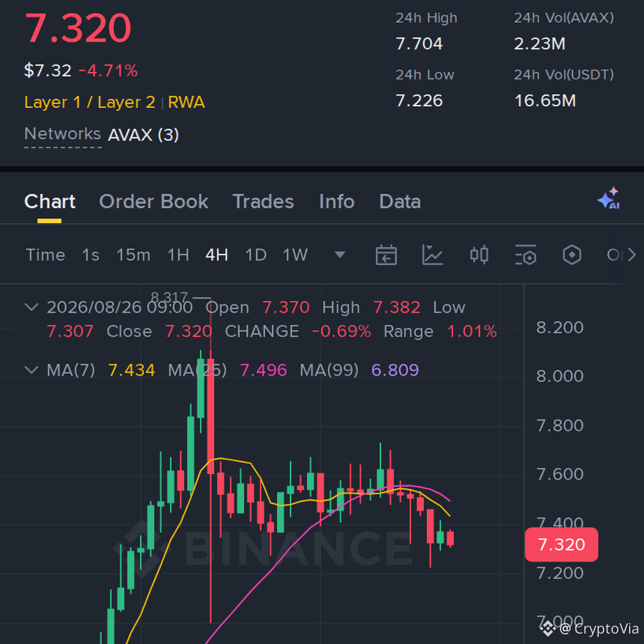Screen dimensions: 644x644
Task: Select the 1s interval
Action: point(91,255)
